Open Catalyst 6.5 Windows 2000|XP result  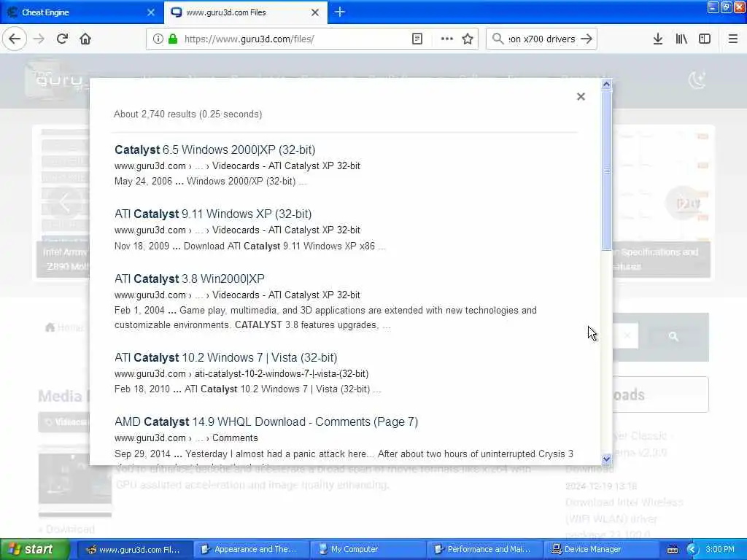tap(215, 149)
